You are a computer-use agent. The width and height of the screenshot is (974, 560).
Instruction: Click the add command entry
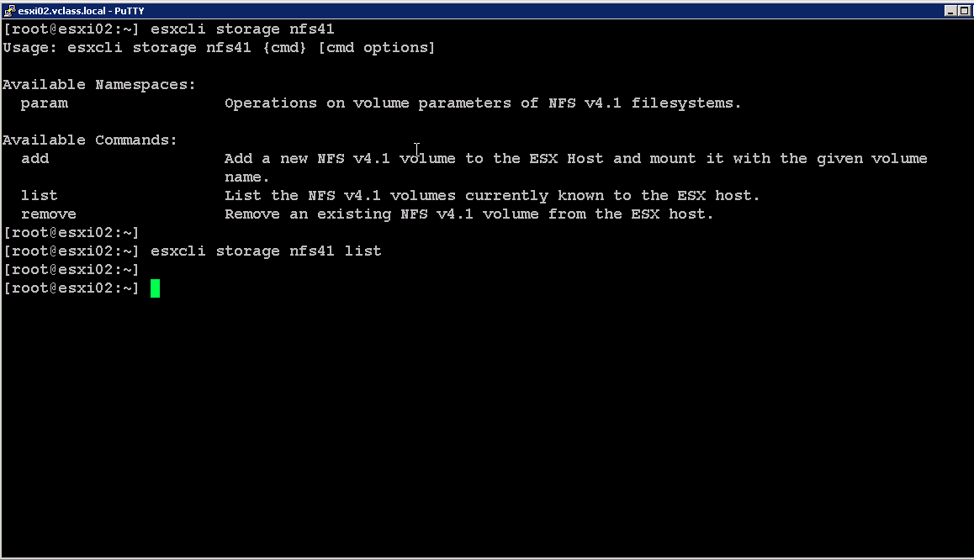37,158
